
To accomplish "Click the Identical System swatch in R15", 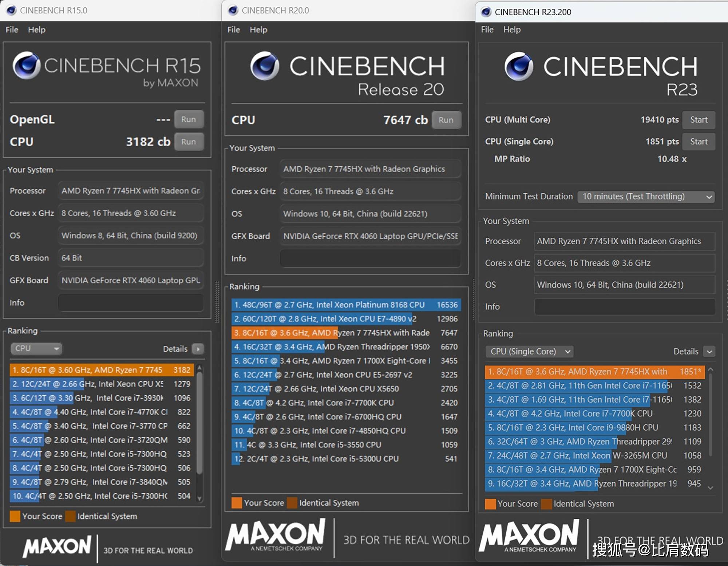I will (x=70, y=516).
